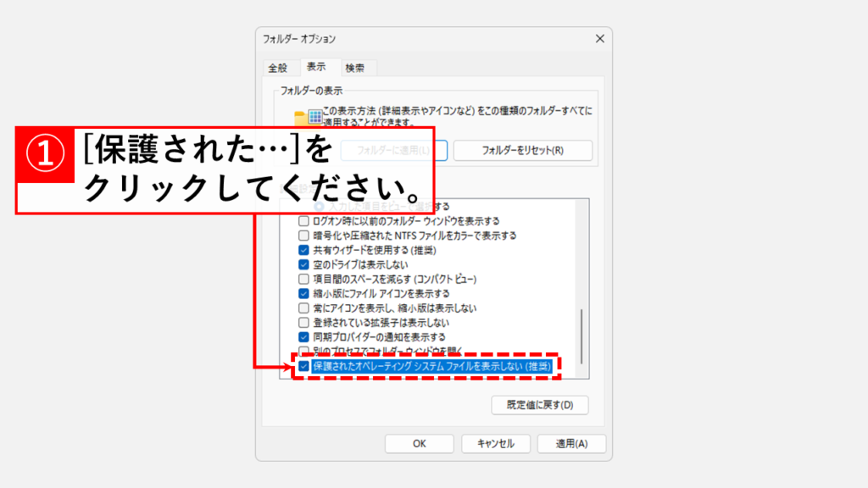Toggle the 空のドライブは表示しない checkbox
The image size is (868, 488).
(x=304, y=264)
